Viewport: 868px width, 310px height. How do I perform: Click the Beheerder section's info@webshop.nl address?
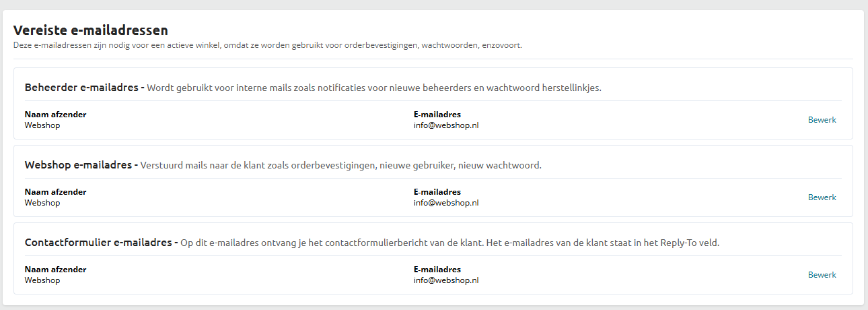click(446, 125)
